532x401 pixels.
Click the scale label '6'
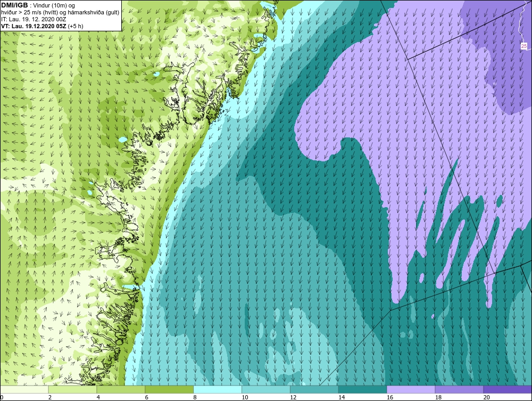coord(147,397)
